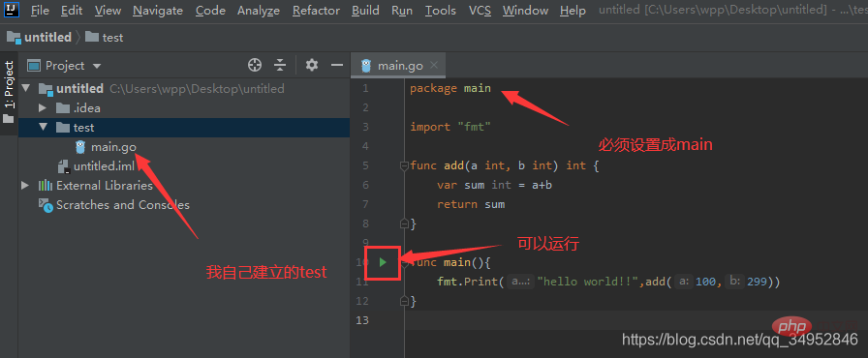Open the View menu
Viewport: 868px width, 358px height.
pyautogui.click(x=108, y=10)
